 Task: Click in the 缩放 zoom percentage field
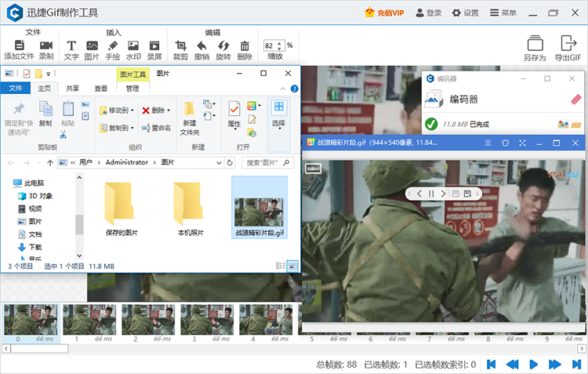(270, 45)
